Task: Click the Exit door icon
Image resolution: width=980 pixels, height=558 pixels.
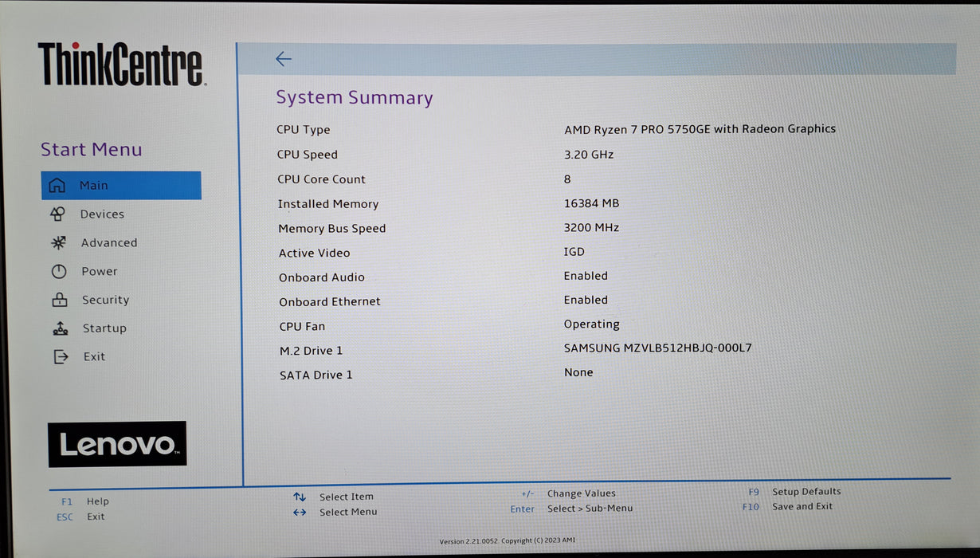Action: [61, 356]
